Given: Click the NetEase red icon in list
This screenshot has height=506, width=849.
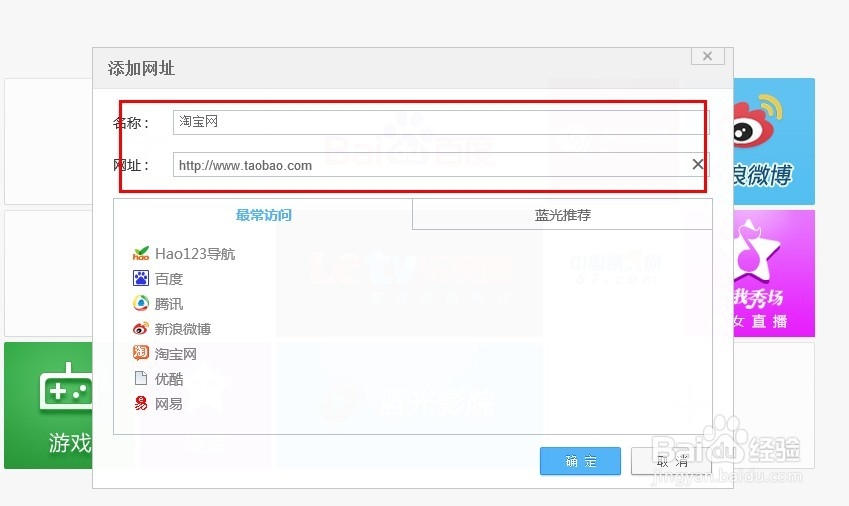Looking at the screenshot, I should (x=141, y=403).
